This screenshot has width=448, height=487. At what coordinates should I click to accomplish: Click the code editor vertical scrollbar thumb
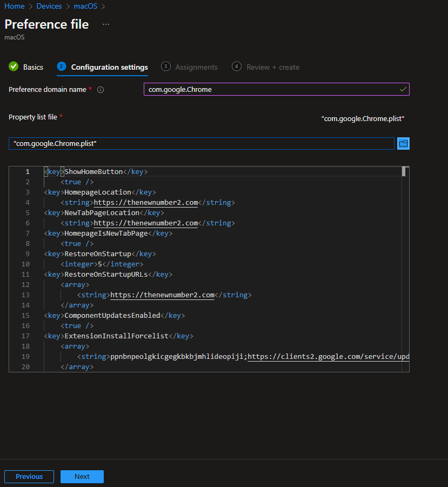click(x=404, y=172)
